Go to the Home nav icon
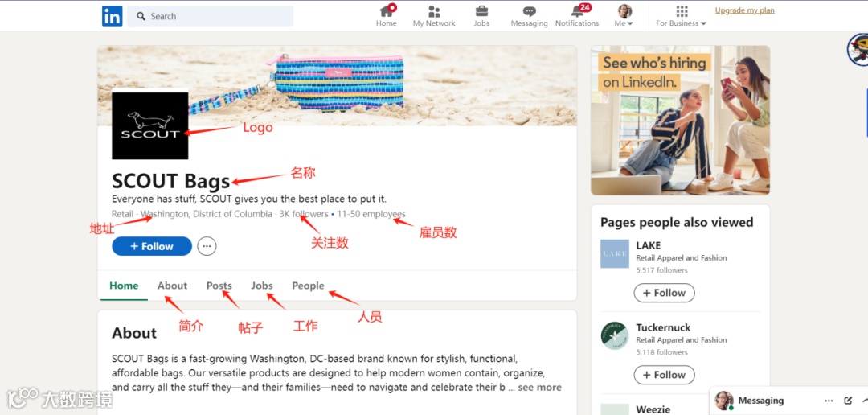Image resolution: width=868 pixels, height=415 pixels. [387, 15]
